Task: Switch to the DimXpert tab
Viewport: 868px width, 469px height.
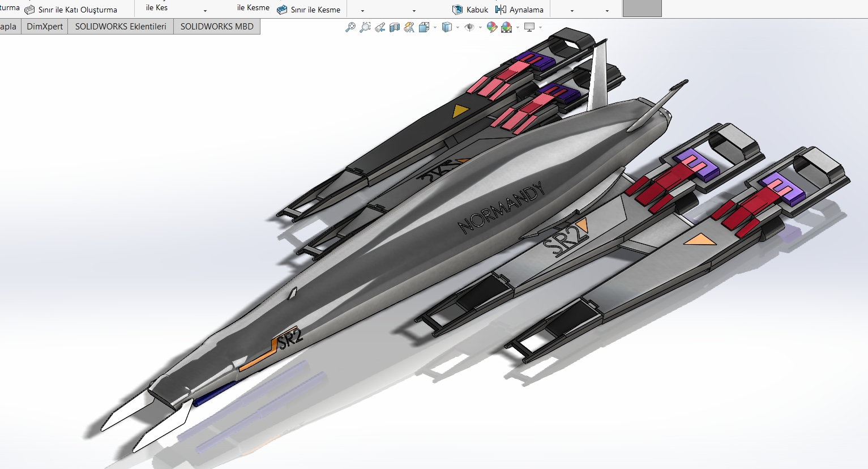Action: [45, 27]
